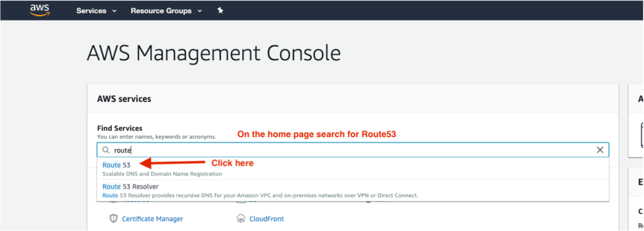The width and height of the screenshot is (644, 231).
Task: Click the magnifier icon in the search box
Action: (106, 150)
